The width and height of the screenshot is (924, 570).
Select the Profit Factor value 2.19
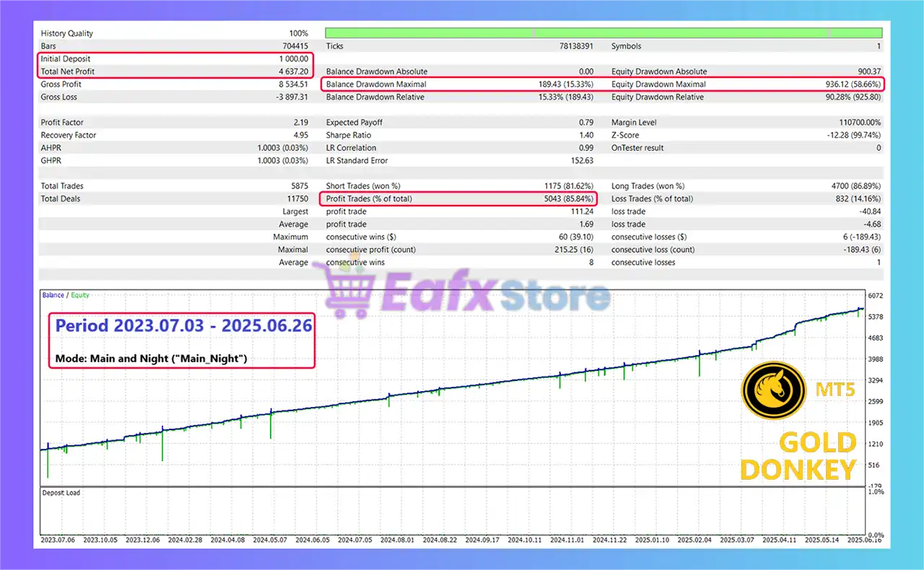(x=300, y=123)
